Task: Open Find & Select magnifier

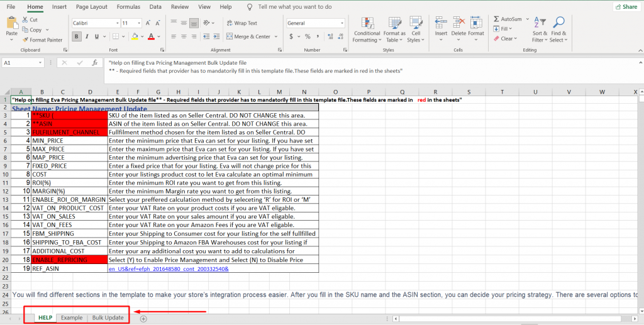Action: tap(558, 29)
